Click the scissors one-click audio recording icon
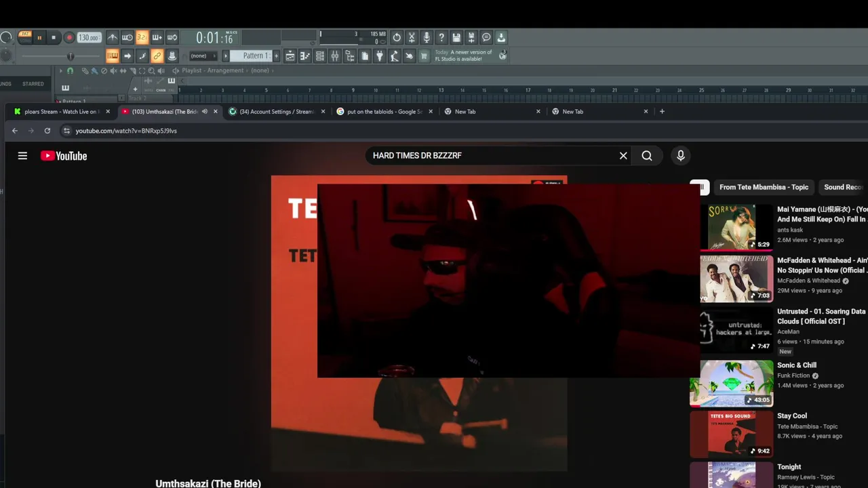Screen dimensions: 868x488 coord(412,37)
